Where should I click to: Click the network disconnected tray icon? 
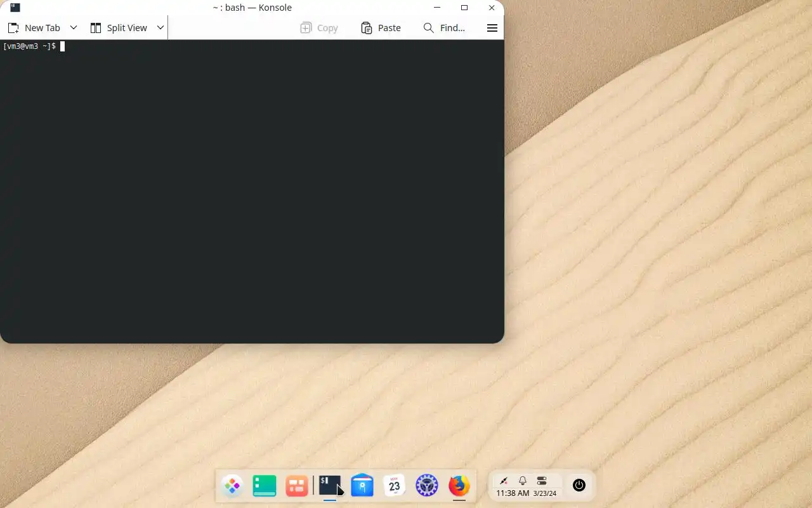[x=504, y=481]
